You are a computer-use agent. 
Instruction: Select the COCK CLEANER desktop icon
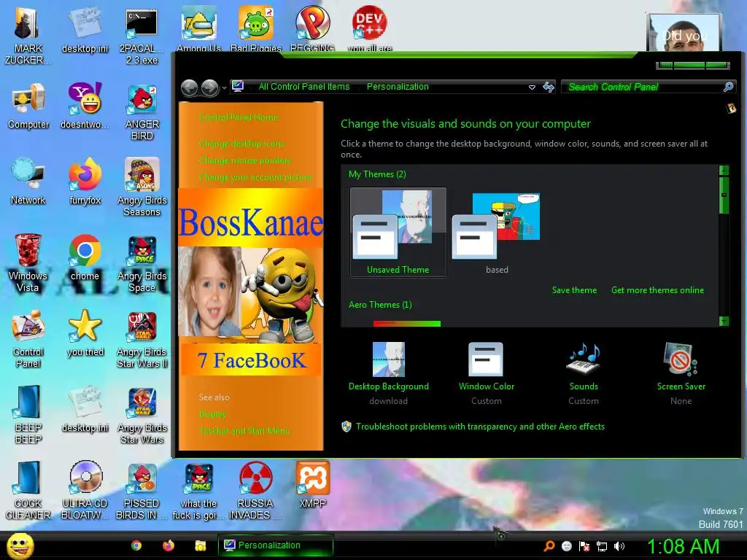[28, 490]
